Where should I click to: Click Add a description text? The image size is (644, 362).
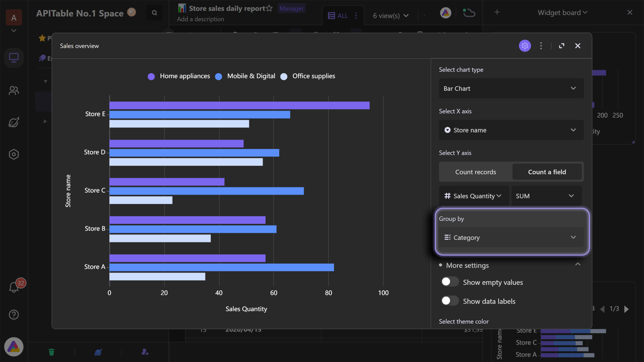pyautogui.click(x=201, y=19)
